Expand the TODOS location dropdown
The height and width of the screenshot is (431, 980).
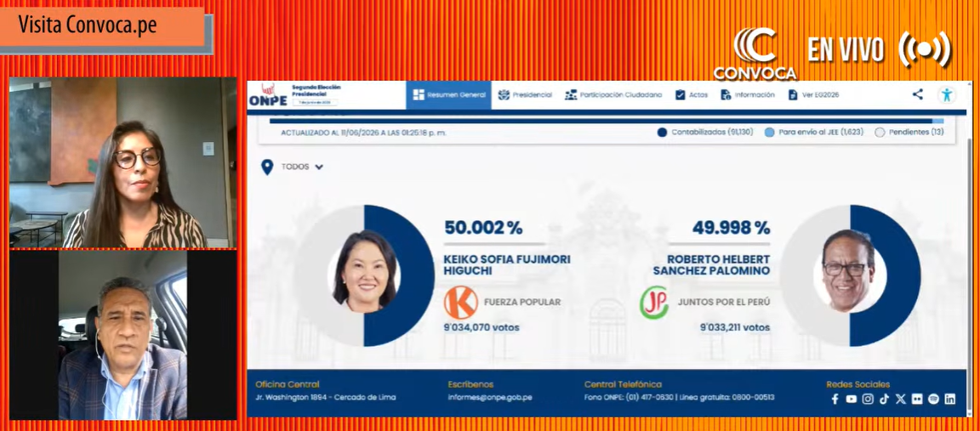[302, 167]
